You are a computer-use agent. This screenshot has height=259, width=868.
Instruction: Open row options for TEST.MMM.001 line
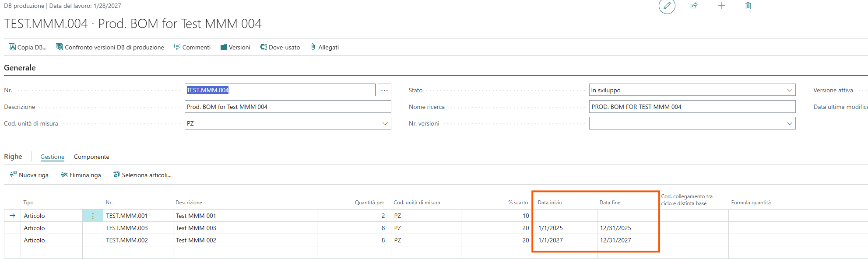coord(93,216)
